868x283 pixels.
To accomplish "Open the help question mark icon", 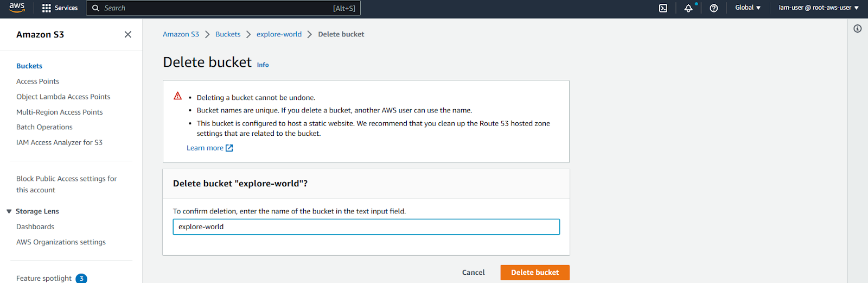I will (714, 8).
